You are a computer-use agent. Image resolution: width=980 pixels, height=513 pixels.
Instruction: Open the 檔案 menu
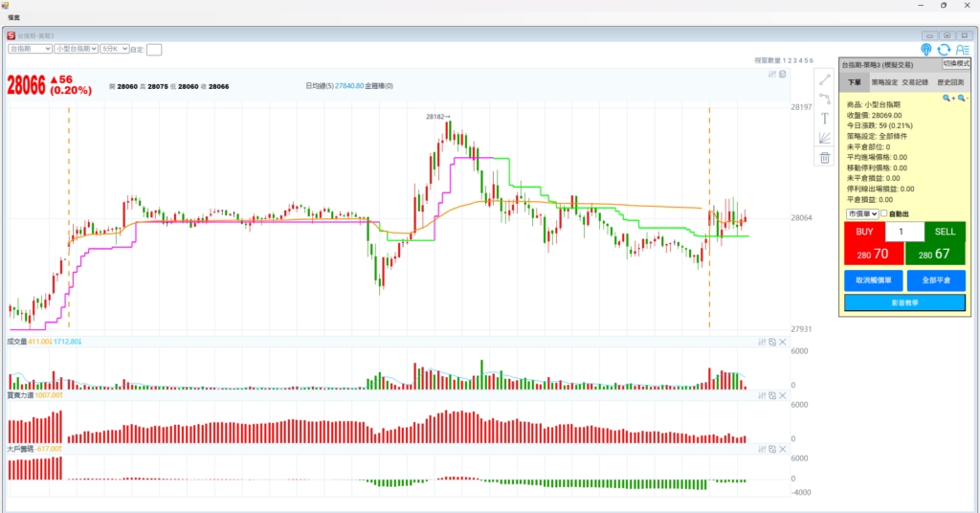14,17
